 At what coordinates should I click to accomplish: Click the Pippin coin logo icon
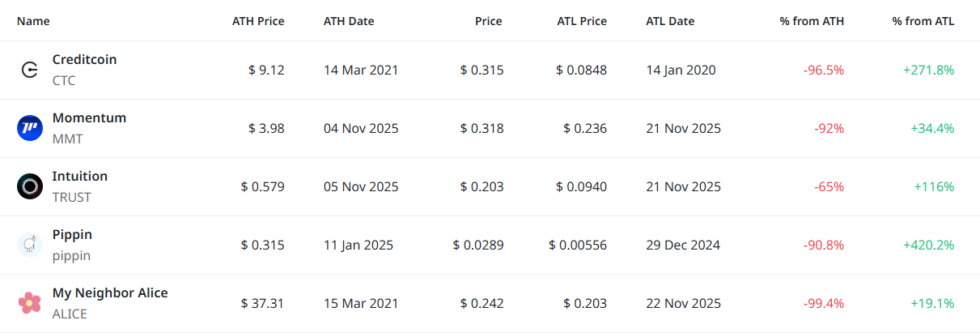[x=29, y=245]
